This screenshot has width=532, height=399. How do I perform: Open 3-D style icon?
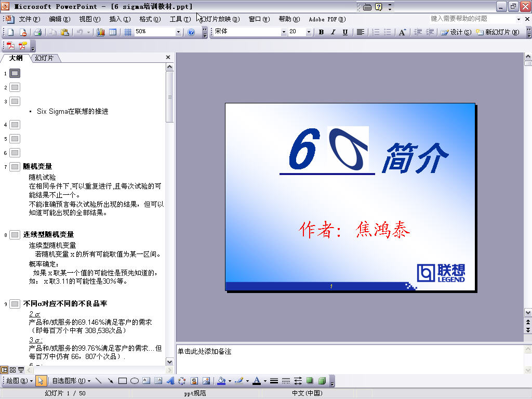(322, 381)
